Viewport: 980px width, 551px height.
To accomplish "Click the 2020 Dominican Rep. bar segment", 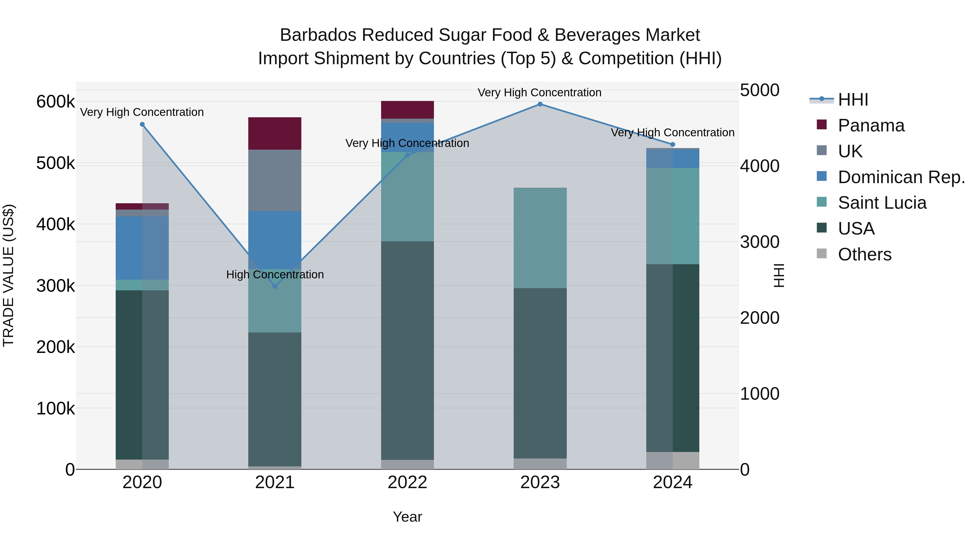I will [x=142, y=248].
